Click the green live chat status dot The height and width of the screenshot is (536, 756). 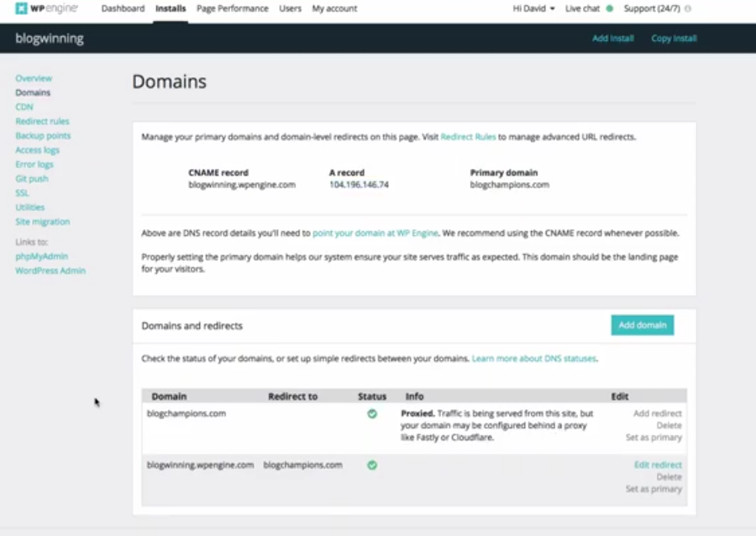[x=610, y=8]
